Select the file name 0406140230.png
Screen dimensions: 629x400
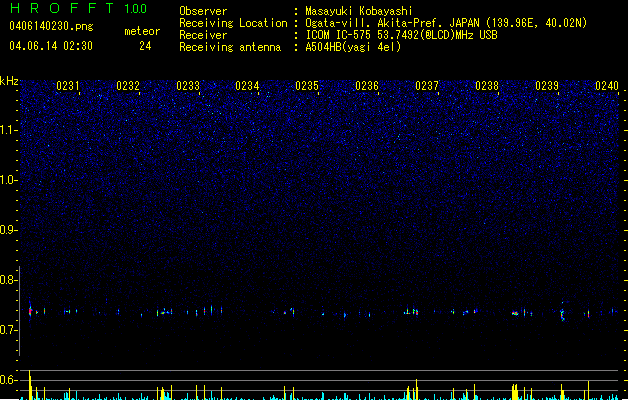(51, 26)
